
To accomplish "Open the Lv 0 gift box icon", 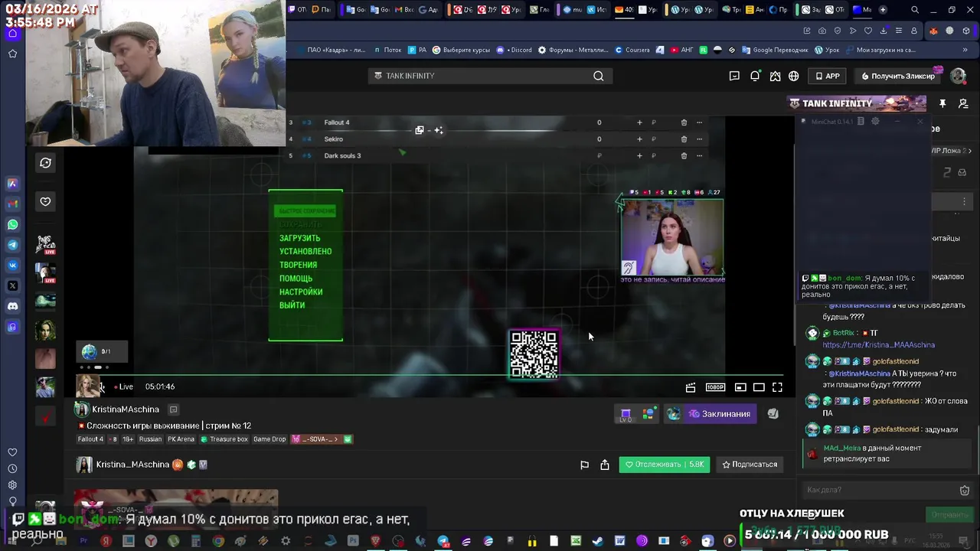I will 626,414.
